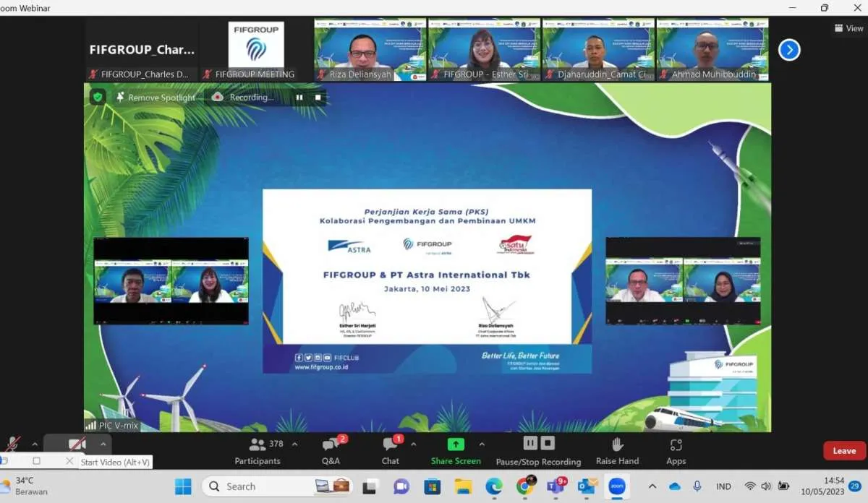Open the Participants panel icon
868x503 pixels.
click(x=257, y=444)
